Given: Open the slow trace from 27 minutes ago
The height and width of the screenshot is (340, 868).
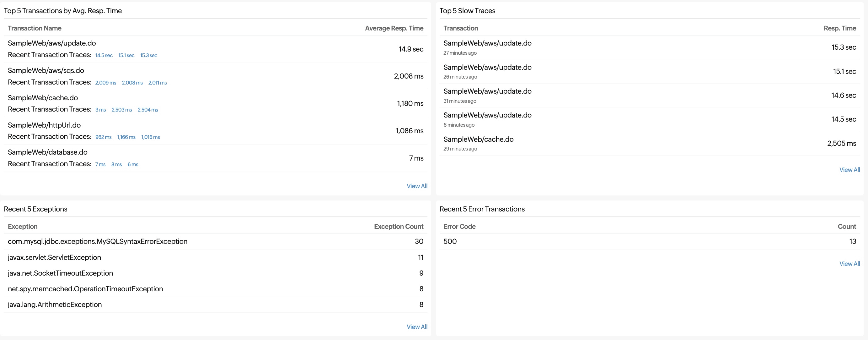Looking at the screenshot, I should (x=487, y=43).
